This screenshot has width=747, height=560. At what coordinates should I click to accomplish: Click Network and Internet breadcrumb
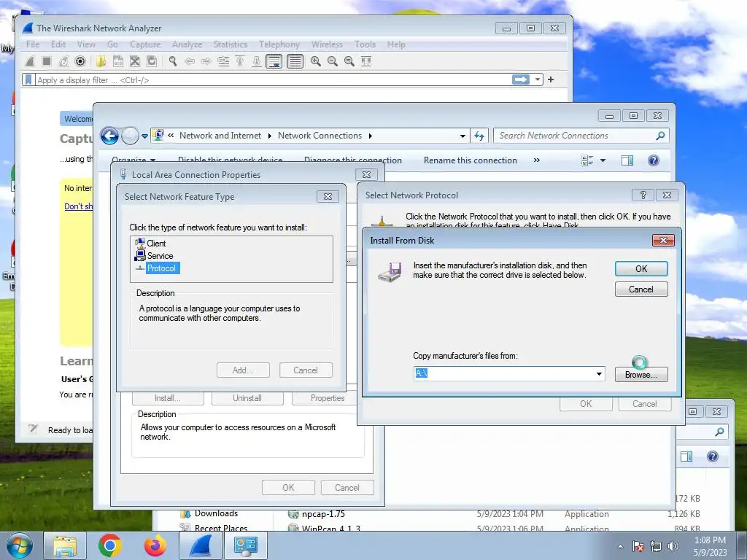click(x=220, y=136)
